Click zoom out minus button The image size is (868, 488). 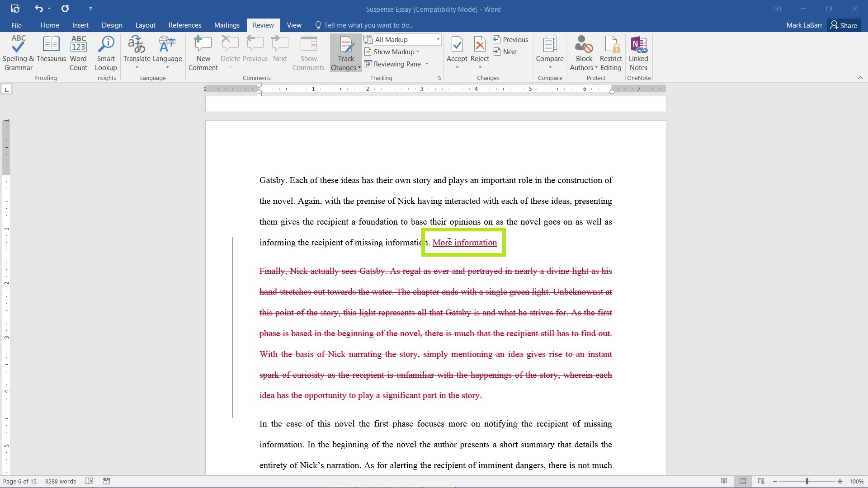(x=775, y=481)
